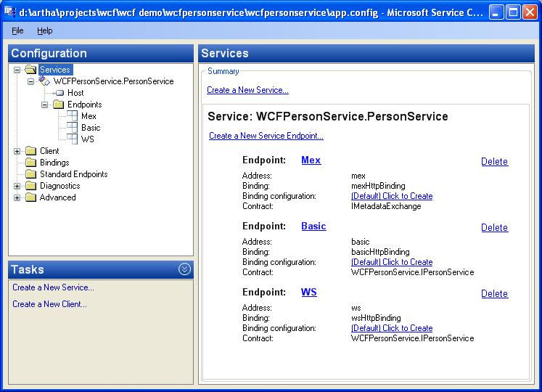
Task: Open the Basic endpoint link in summary
Action: (313, 226)
